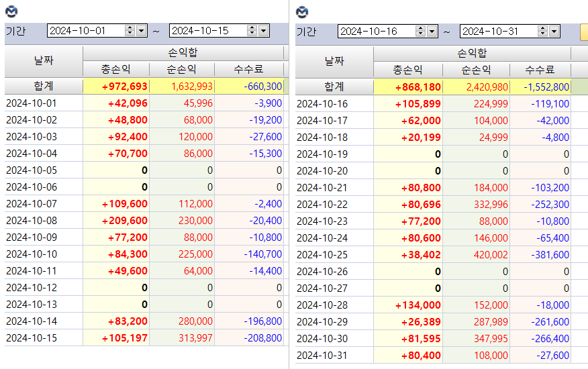Click the +48,800 profit value

(128, 120)
